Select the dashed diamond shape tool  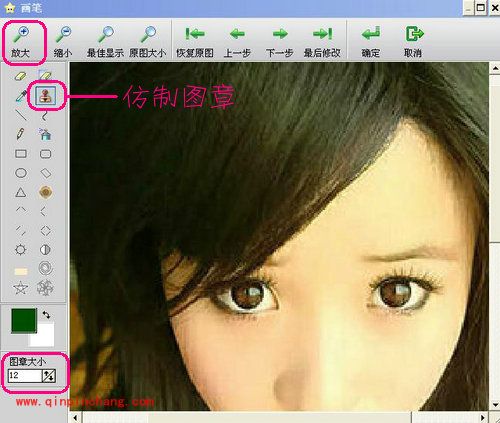[45, 230]
